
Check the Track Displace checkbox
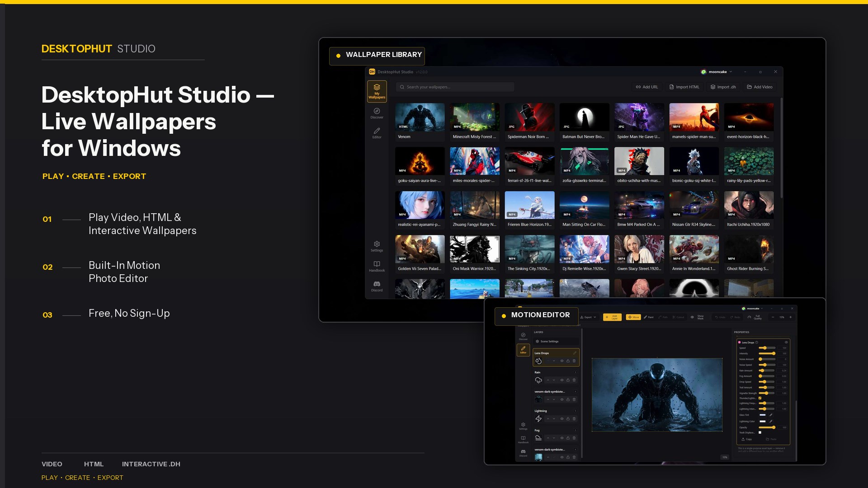click(760, 432)
